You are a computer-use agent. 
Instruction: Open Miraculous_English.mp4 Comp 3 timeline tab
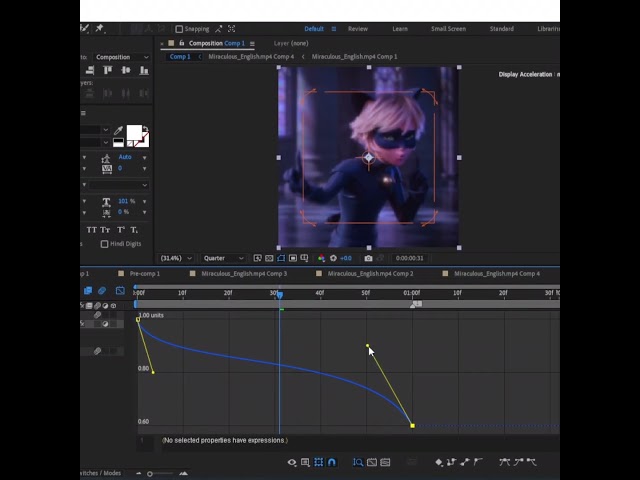click(244, 273)
